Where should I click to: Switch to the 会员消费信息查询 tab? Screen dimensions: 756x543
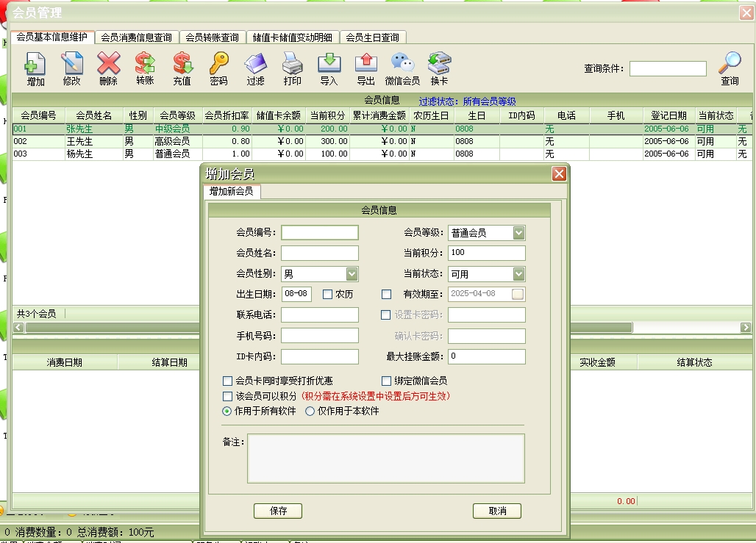(x=137, y=37)
